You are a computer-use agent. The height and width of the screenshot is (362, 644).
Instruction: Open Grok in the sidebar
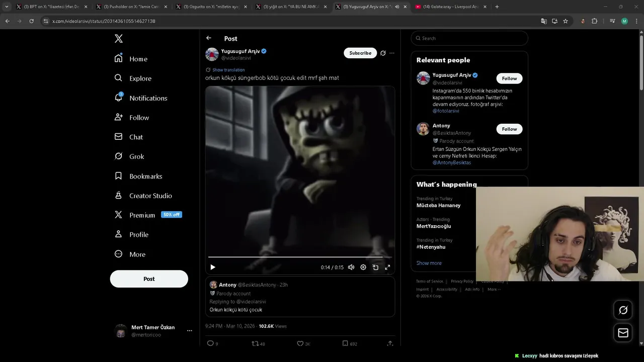click(129, 156)
